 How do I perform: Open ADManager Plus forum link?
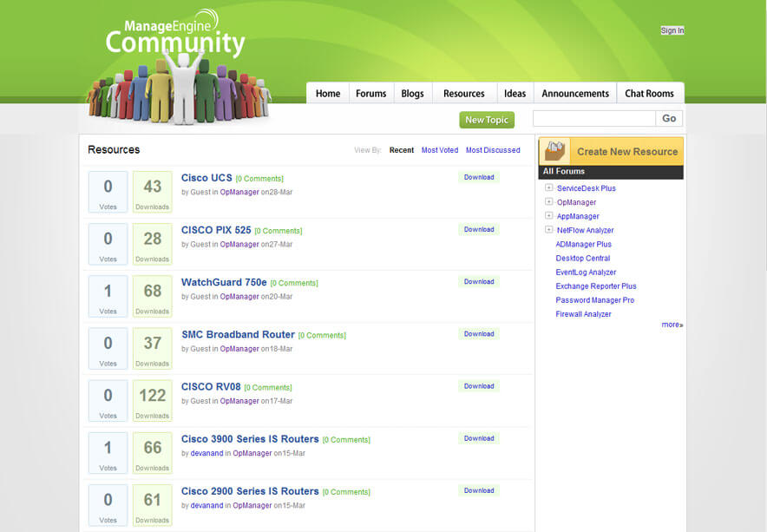(x=583, y=244)
